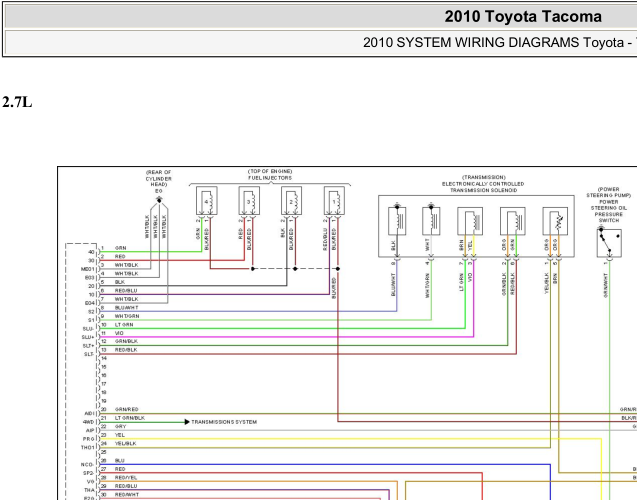Click the '2.7L' engine heading
This screenshot has width=637, height=500.
17,102
